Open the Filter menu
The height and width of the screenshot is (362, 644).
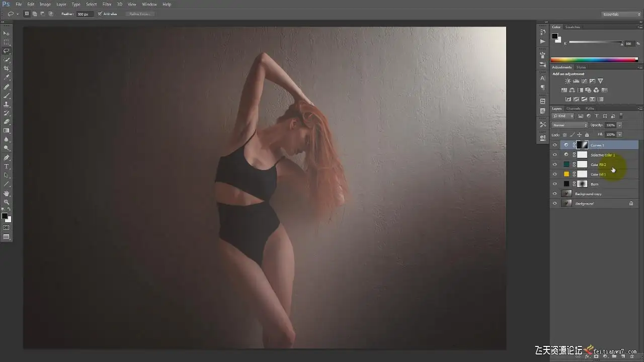(x=107, y=5)
